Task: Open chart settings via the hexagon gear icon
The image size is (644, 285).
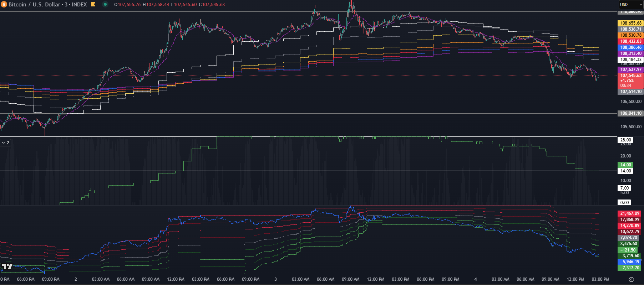Action: point(631,279)
